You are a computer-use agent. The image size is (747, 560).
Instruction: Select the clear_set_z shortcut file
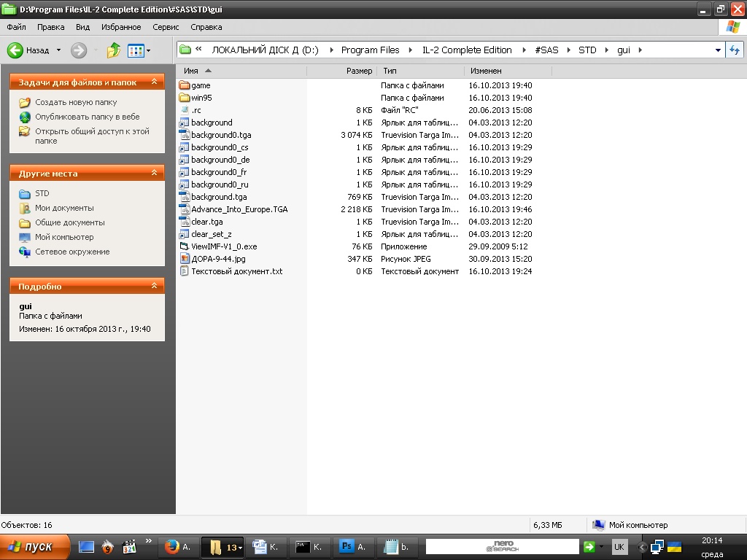click(x=212, y=234)
